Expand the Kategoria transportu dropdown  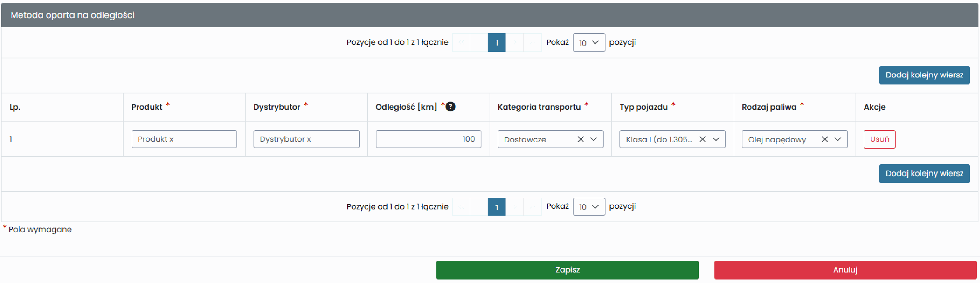(593, 139)
